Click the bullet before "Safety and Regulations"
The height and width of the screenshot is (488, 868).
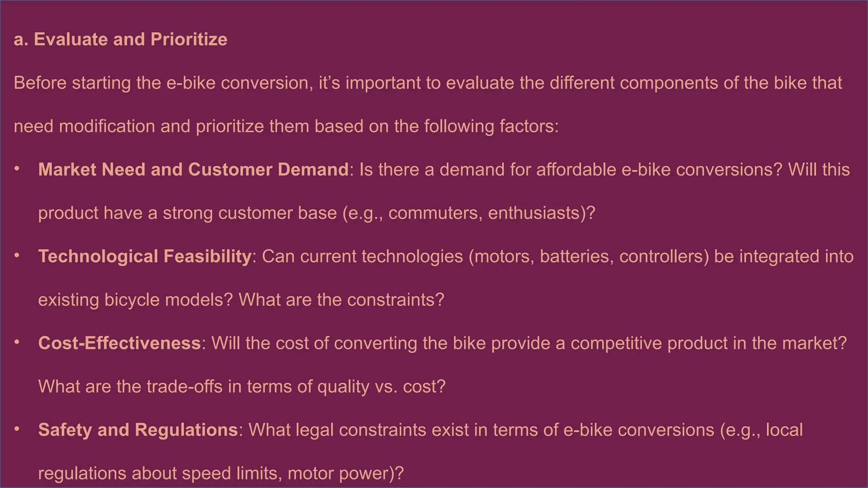click(17, 429)
